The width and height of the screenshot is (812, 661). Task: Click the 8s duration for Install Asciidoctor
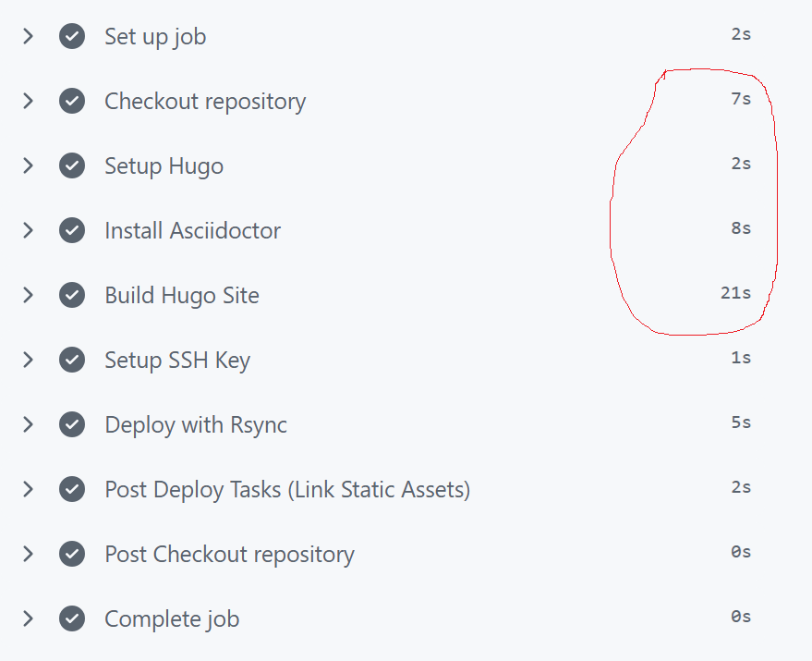[x=740, y=229]
